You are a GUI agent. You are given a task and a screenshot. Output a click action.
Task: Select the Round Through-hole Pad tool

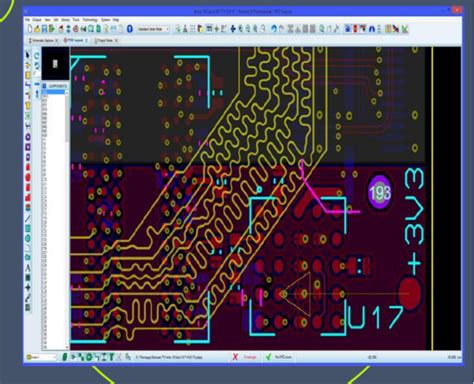28,137
